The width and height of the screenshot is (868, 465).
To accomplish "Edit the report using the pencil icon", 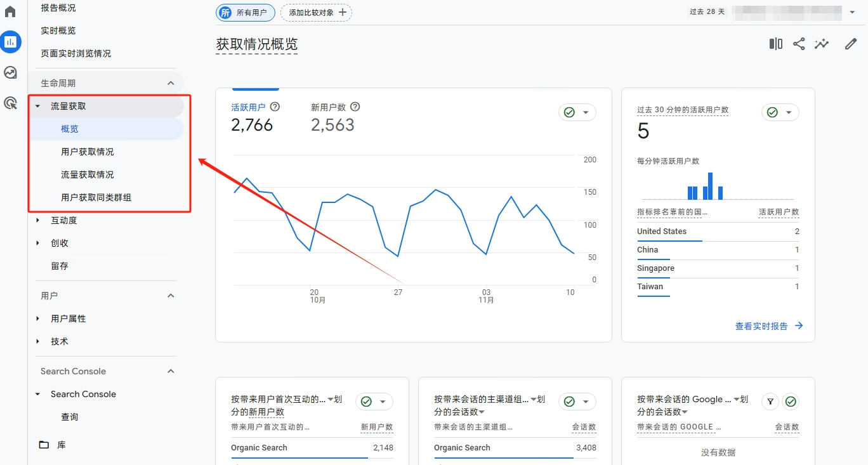I will (850, 43).
